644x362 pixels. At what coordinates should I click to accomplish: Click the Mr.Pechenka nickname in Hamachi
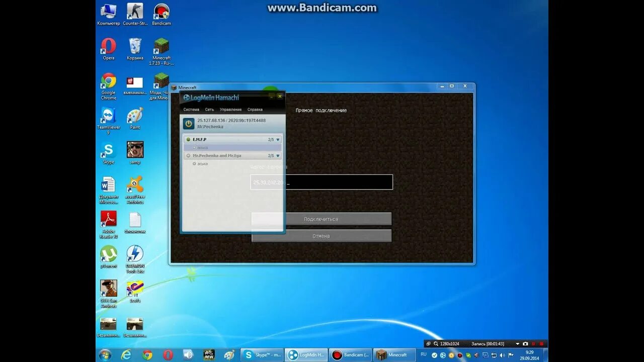click(210, 127)
